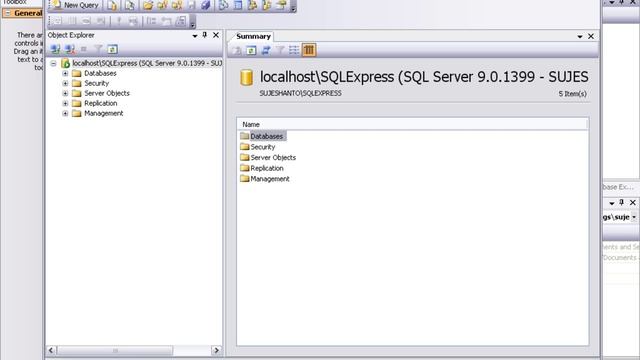The height and width of the screenshot is (360, 640).
Task: Open the second toolbar options dropdown
Action: pos(192,22)
